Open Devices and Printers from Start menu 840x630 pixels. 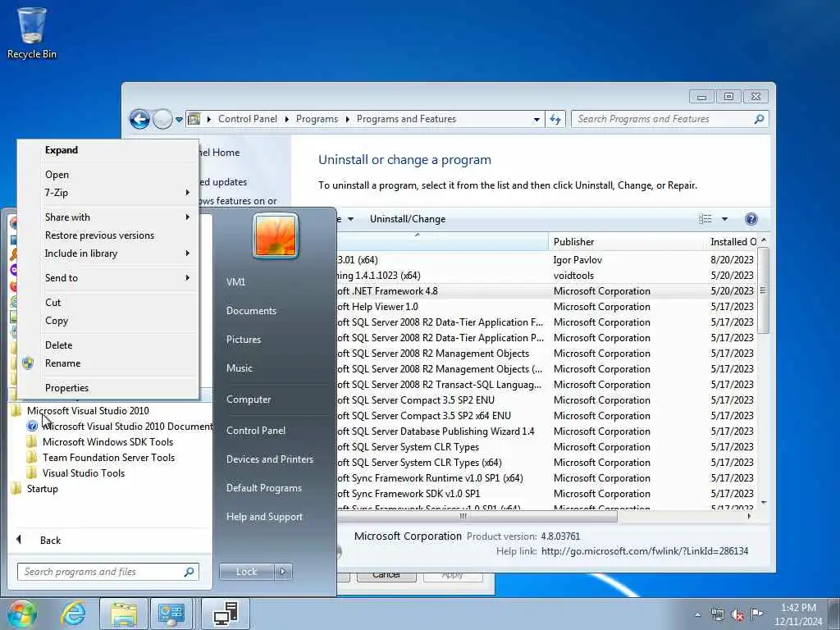(269, 459)
